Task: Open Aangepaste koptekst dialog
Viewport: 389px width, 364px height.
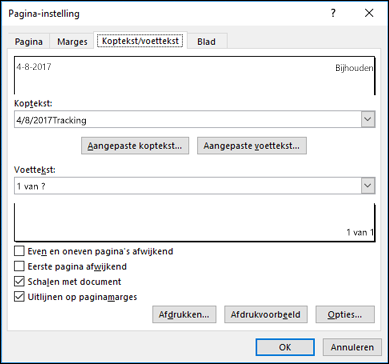Action: [135, 146]
